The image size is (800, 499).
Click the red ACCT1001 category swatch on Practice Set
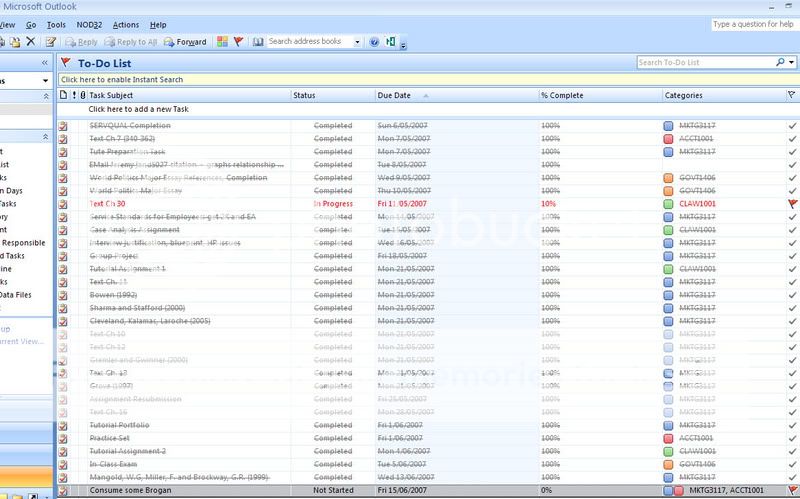pyautogui.click(x=668, y=438)
